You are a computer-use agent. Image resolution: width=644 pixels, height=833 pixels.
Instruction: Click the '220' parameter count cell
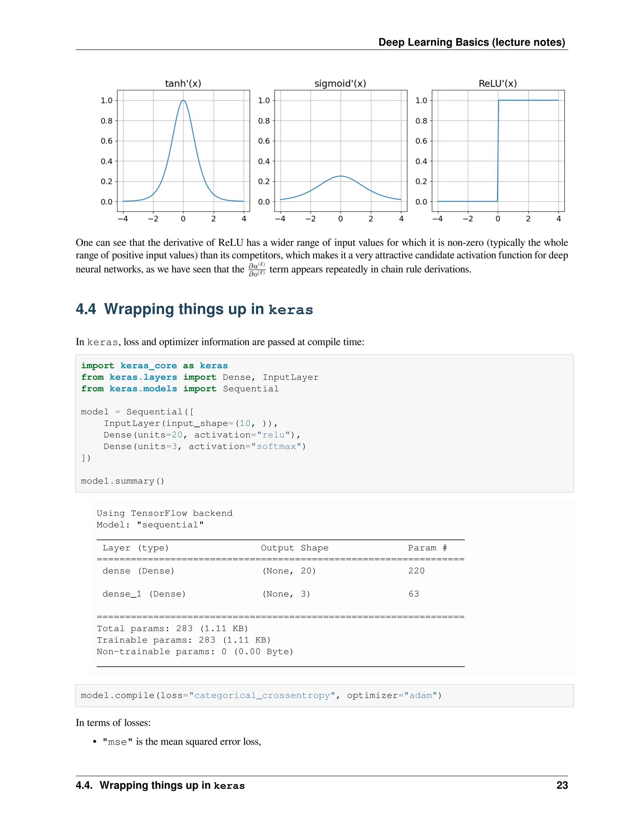coord(416,571)
